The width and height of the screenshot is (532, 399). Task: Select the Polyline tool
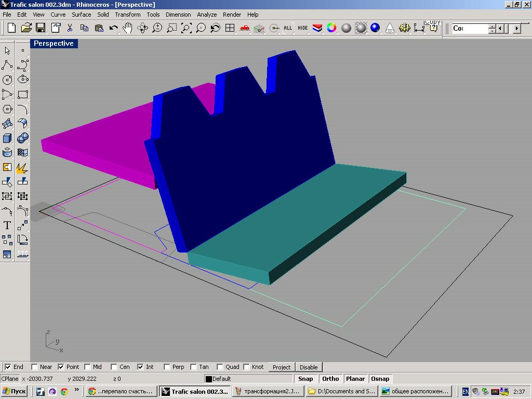7,65
